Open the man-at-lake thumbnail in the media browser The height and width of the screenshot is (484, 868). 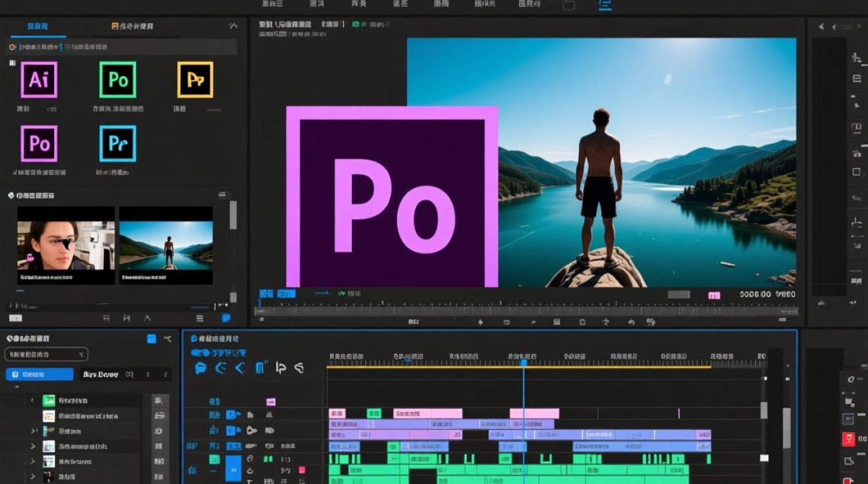pos(166,245)
